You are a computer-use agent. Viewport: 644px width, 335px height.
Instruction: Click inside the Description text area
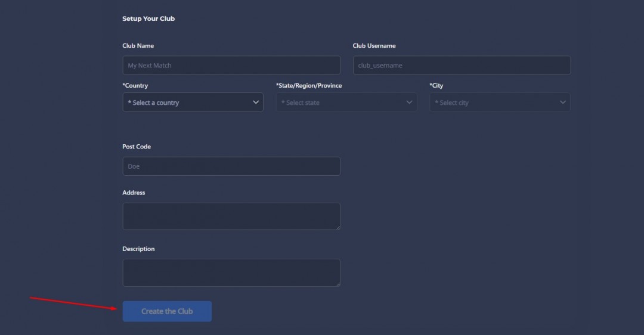coord(231,272)
